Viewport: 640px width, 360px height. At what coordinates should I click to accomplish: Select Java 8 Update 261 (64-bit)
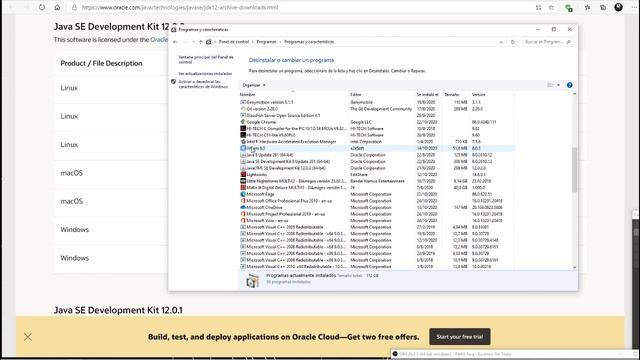pyautogui.click(x=377, y=155)
